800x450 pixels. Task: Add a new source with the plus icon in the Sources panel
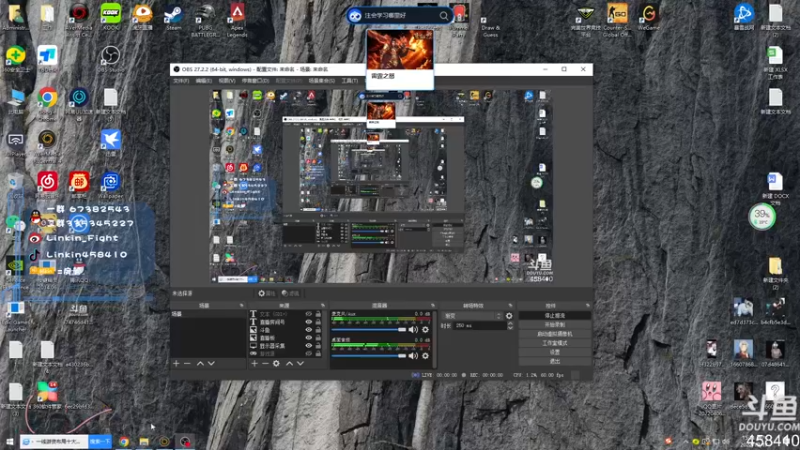[254, 363]
